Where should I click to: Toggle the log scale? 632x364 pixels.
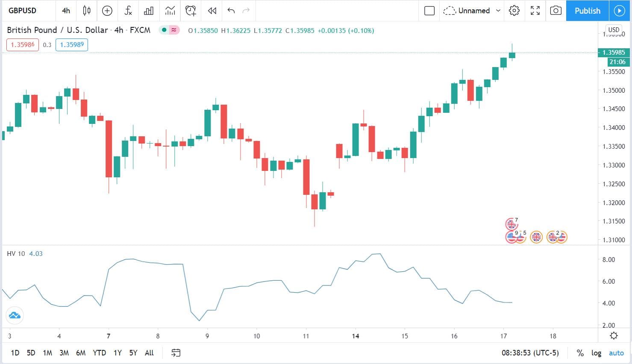click(x=596, y=353)
